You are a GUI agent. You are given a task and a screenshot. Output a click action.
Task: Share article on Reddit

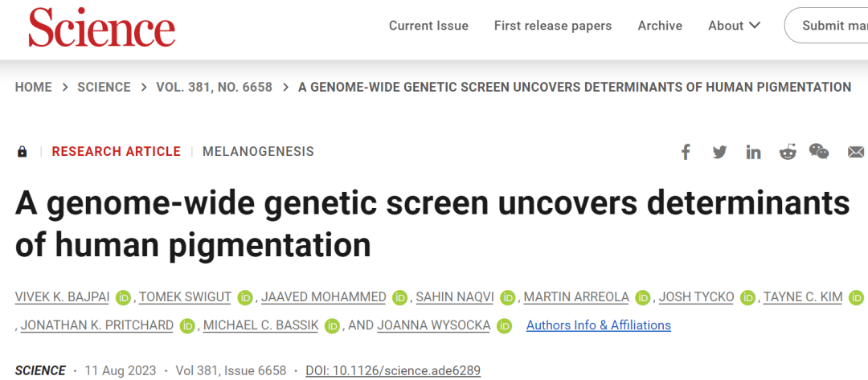coord(788,152)
